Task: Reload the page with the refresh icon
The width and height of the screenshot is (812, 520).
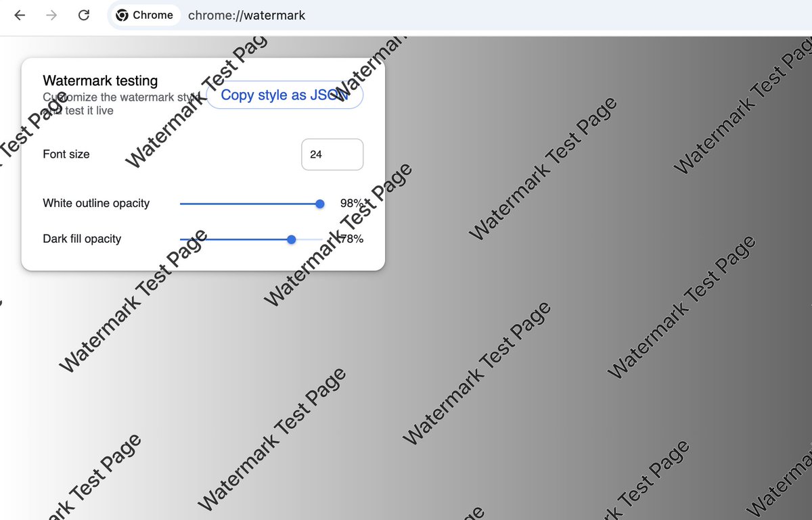Action: [x=84, y=15]
